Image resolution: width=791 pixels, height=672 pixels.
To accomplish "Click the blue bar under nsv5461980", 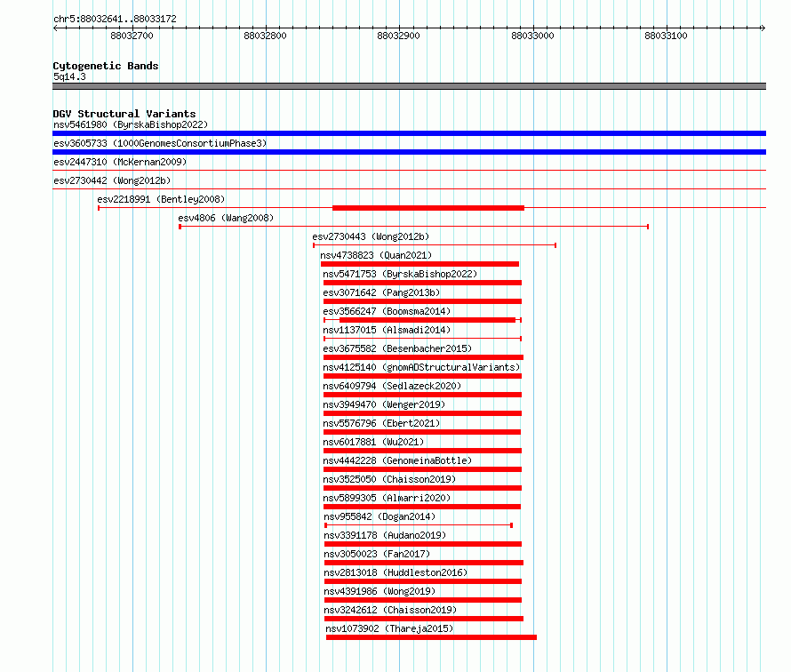I will [409, 133].
